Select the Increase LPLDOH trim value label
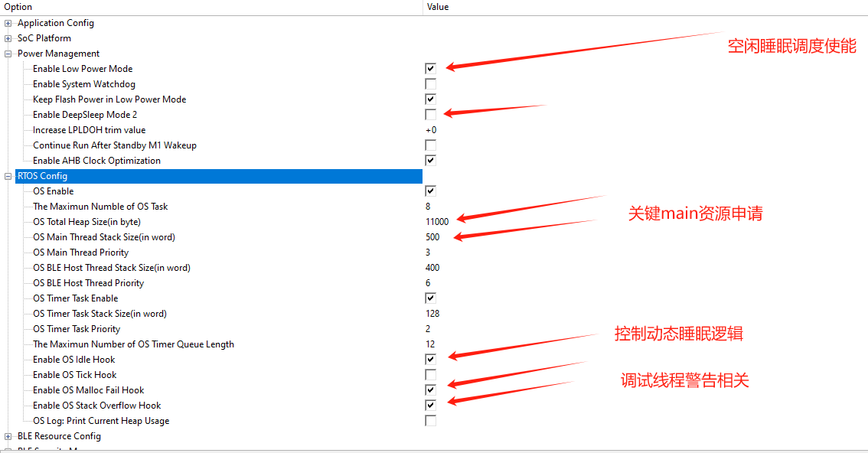The height and width of the screenshot is (453, 868). click(x=89, y=130)
